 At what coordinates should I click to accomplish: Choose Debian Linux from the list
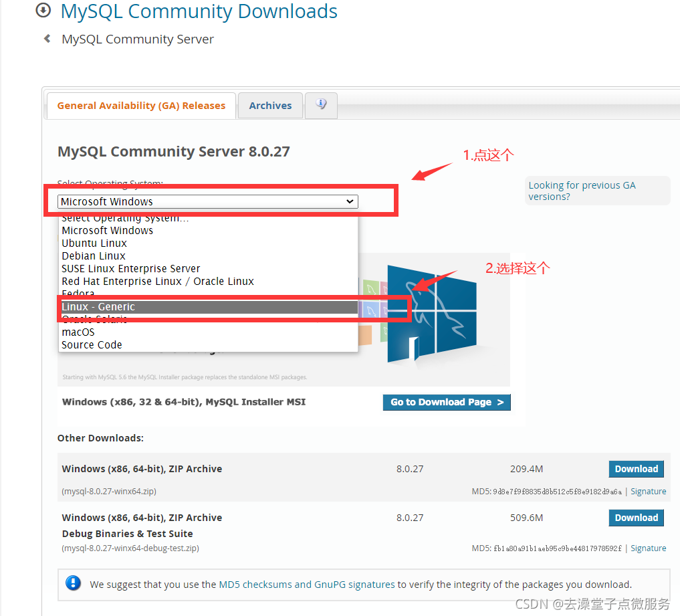[x=208, y=255]
